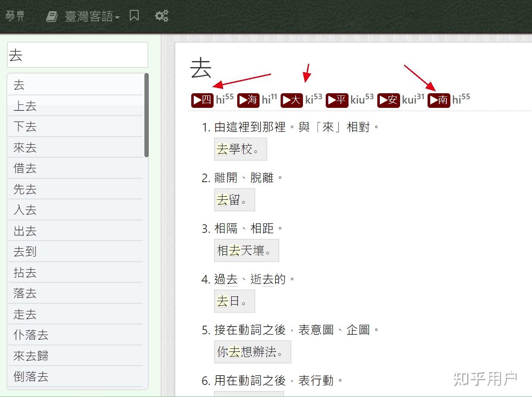This screenshot has height=397, width=532.
Task: Click definition 相隔、相距。
Action: pyautogui.click(x=249, y=229)
